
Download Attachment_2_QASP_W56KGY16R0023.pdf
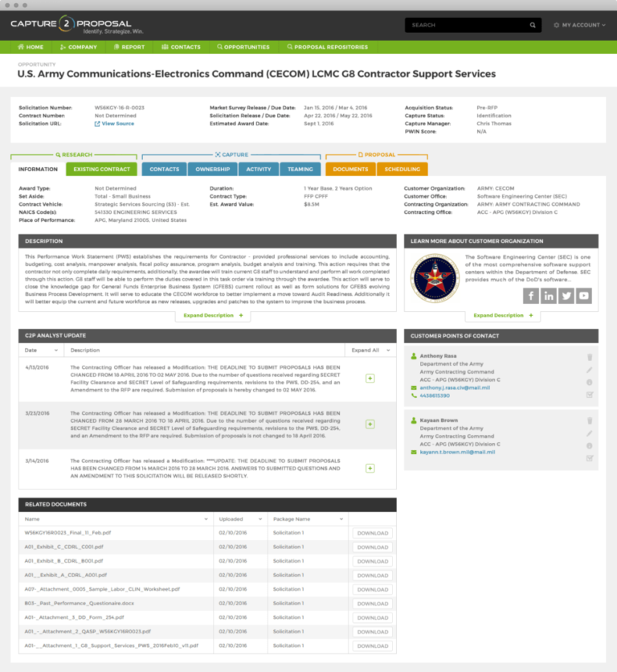(373, 632)
